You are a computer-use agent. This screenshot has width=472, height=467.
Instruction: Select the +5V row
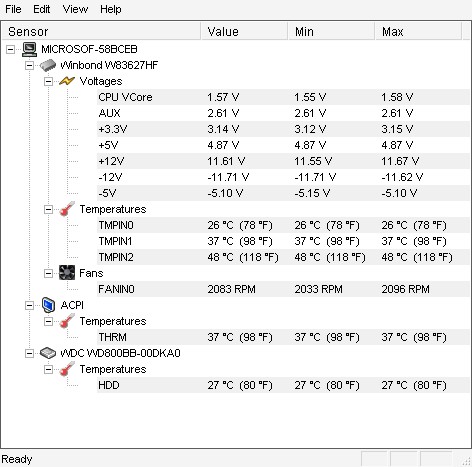coord(283,145)
